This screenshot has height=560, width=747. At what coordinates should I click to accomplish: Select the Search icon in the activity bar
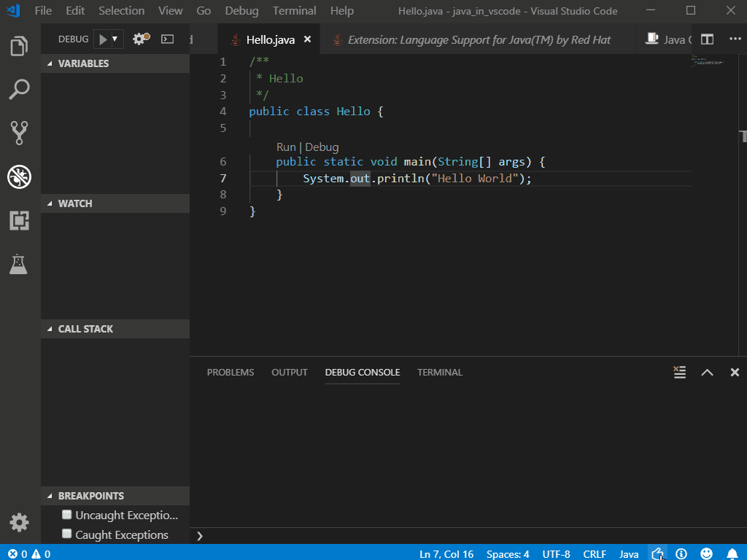pos(19,89)
